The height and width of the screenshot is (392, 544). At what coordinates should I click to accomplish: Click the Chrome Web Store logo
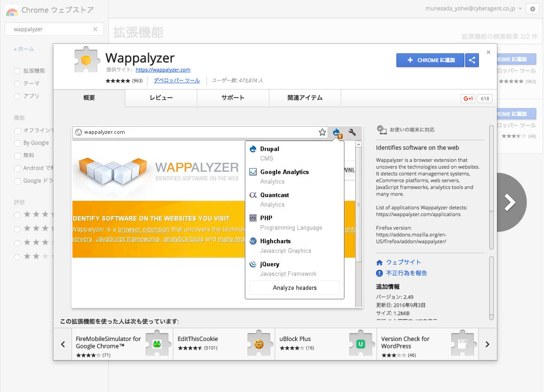point(12,10)
